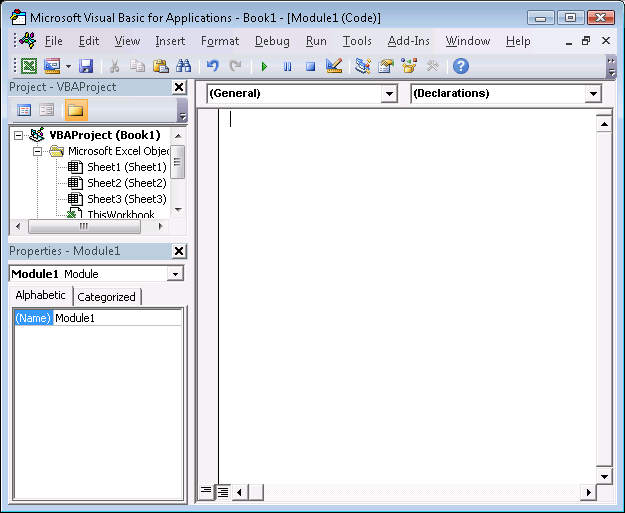Screen dimensions: 625x513
Task: Open the Insert menu
Action: [170, 41]
